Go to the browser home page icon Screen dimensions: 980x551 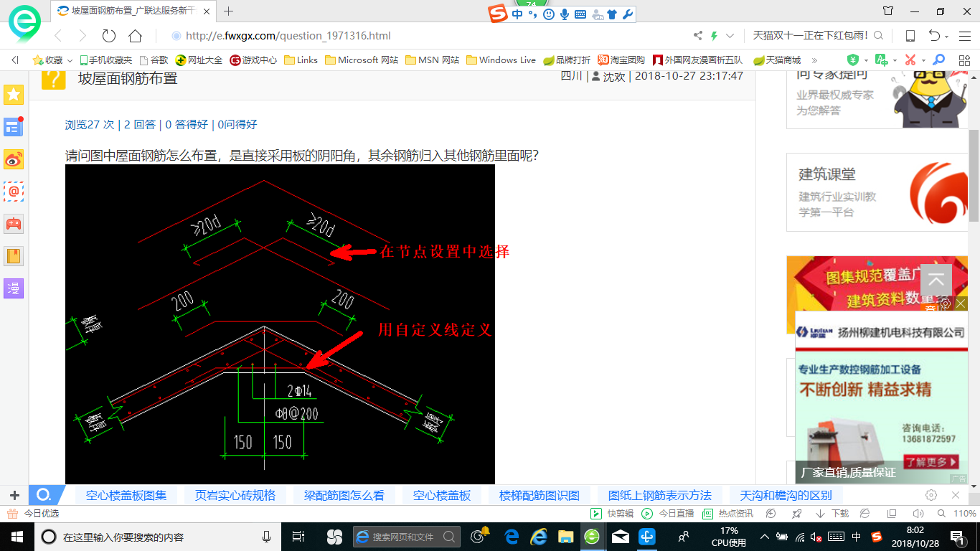(135, 36)
